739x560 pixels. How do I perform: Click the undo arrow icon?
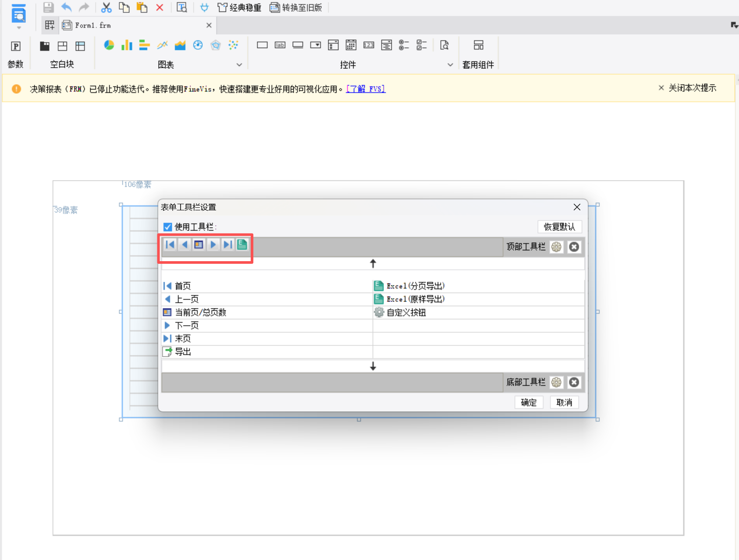pyautogui.click(x=66, y=7)
